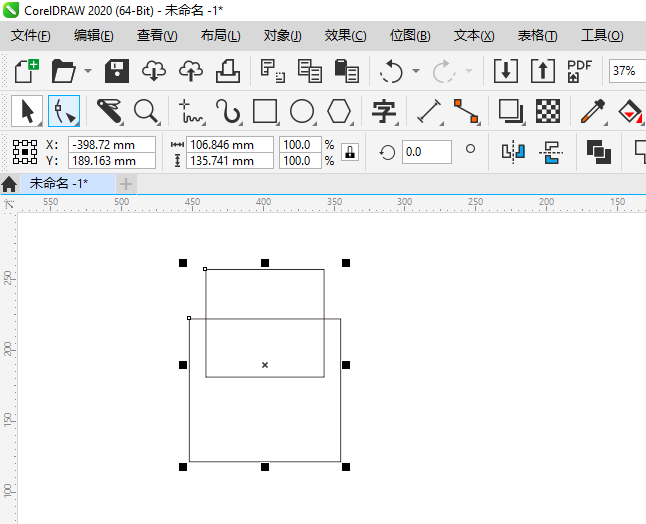Screen dimensions: 646x524
Task: Select the Zoom magnifier tool
Action: pyautogui.click(x=146, y=111)
